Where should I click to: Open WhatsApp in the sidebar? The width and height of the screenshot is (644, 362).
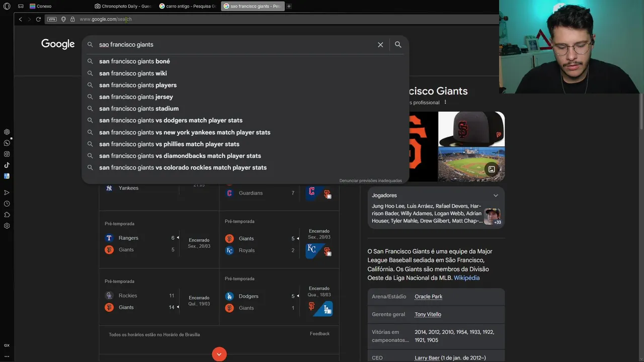pyautogui.click(x=7, y=143)
